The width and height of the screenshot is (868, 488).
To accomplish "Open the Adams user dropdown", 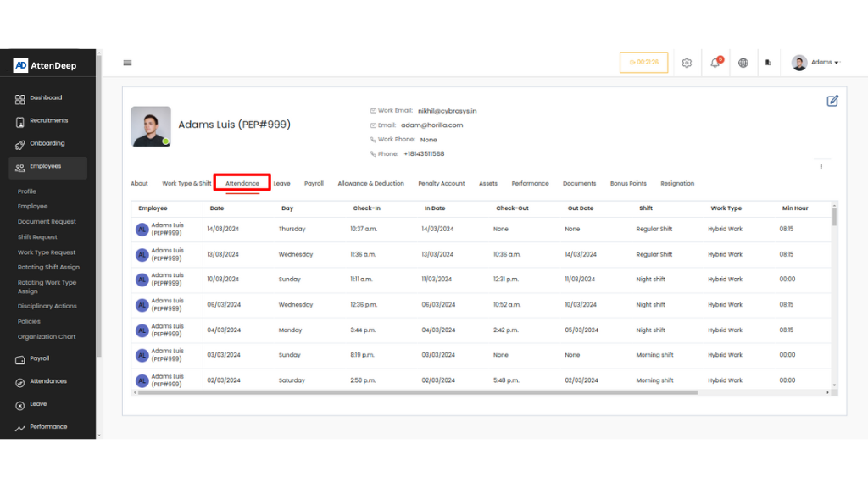I will (x=815, y=63).
